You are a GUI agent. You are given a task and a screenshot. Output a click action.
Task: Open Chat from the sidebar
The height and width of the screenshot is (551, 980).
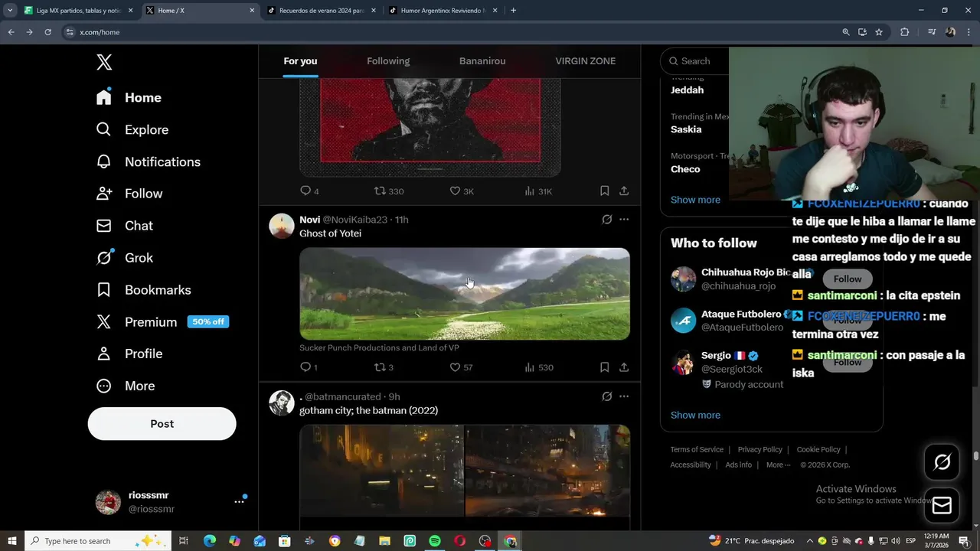pos(124,226)
